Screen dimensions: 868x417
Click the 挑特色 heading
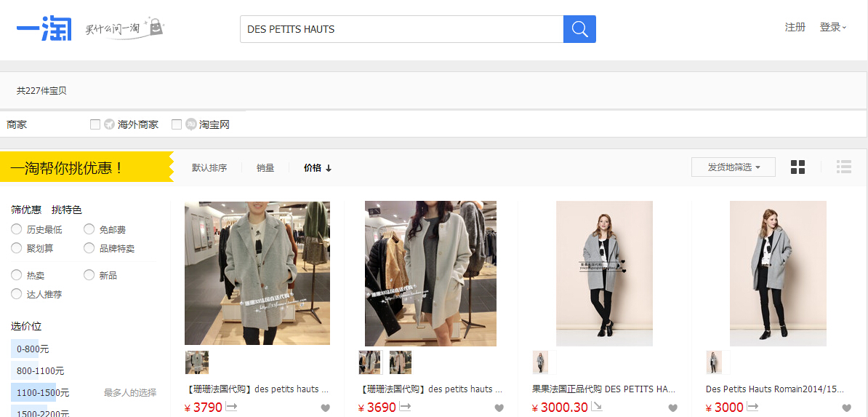[67, 210]
